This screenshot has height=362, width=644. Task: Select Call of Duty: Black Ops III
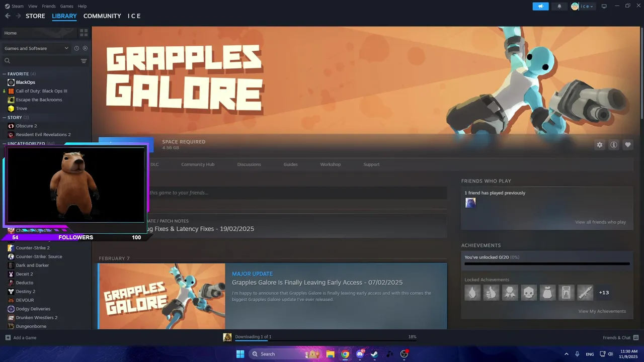point(41,91)
